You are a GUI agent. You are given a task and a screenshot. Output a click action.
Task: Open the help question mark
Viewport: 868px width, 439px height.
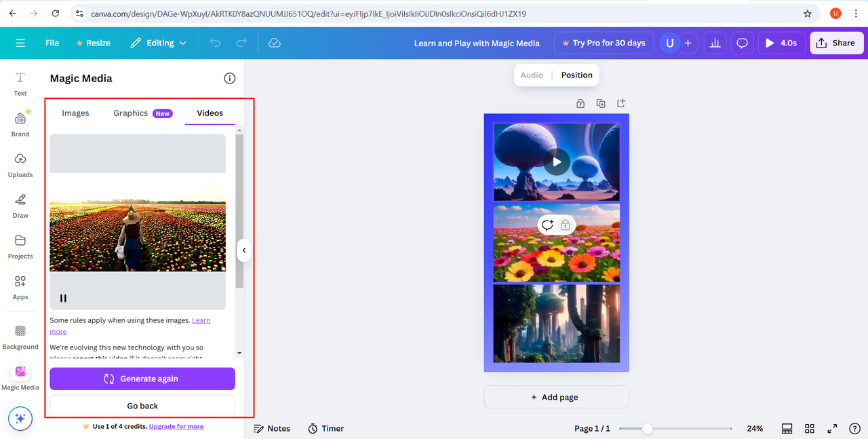(x=855, y=429)
